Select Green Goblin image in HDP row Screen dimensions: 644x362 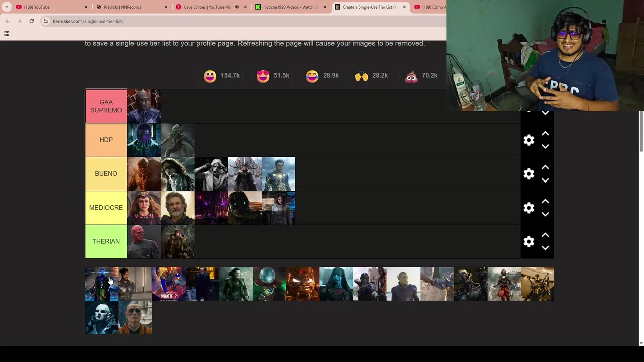(178, 140)
